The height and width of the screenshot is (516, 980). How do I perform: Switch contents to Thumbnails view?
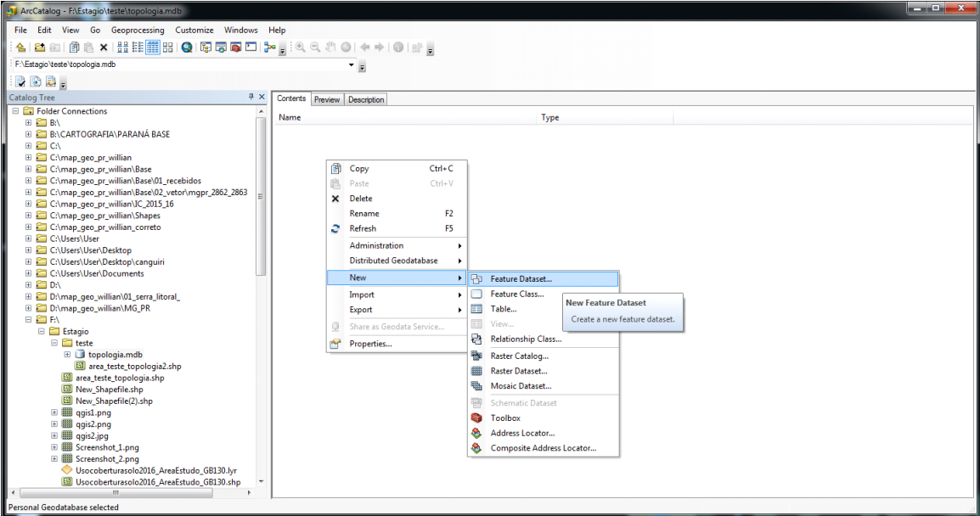(167, 48)
